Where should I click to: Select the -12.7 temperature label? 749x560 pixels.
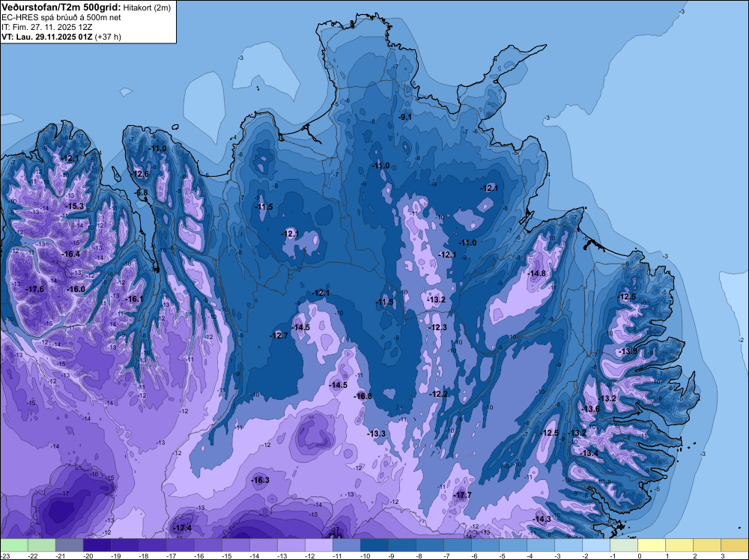279,335
